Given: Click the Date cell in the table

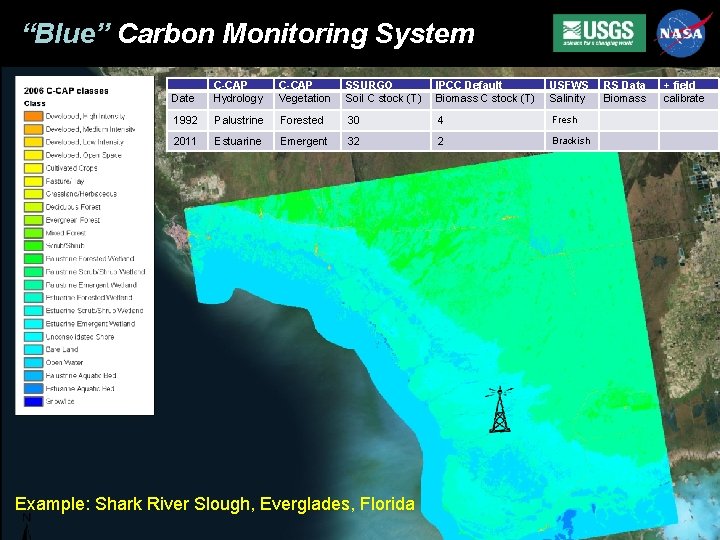Looking at the screenshot, I should coord(186,99).
